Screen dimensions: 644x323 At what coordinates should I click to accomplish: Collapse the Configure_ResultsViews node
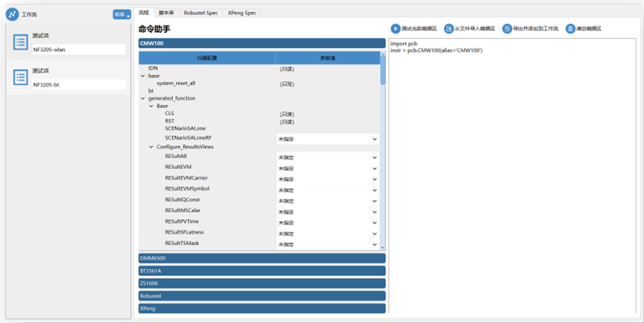[x=151, y=147]
